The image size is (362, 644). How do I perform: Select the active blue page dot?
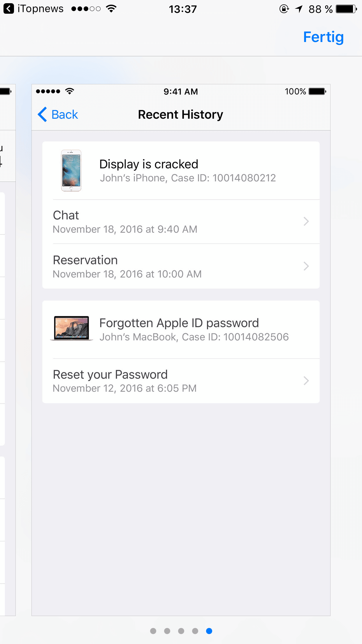209,631
